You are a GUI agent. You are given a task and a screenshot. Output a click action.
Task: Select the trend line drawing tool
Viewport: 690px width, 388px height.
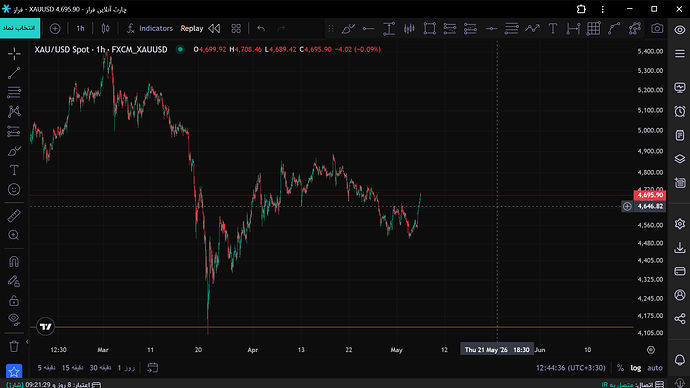14,73
